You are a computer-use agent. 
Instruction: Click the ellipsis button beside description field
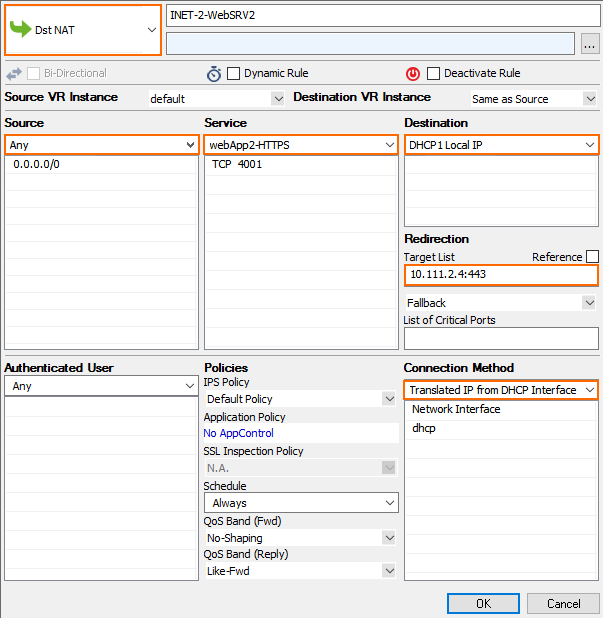click(x=590, y=43)
